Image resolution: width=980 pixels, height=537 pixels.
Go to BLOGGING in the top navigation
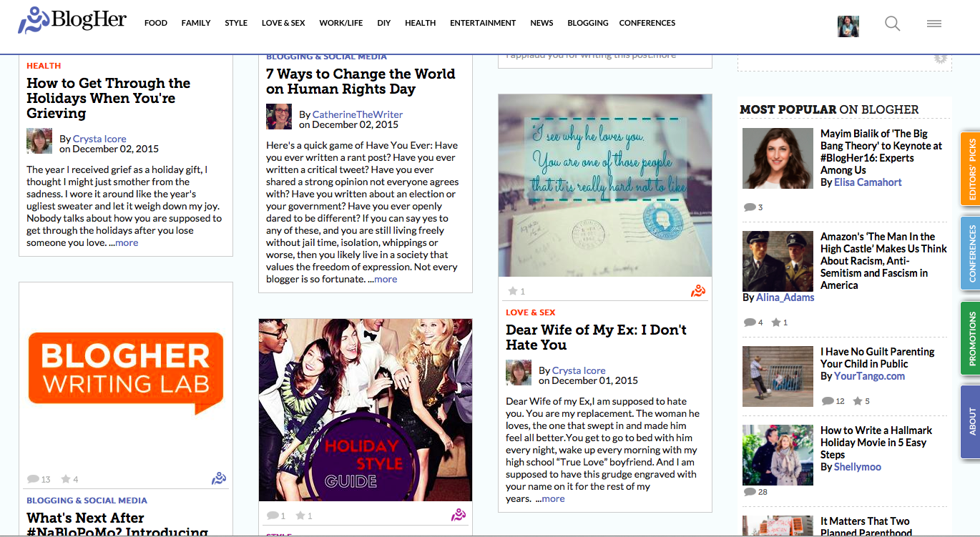pos(588,23)
